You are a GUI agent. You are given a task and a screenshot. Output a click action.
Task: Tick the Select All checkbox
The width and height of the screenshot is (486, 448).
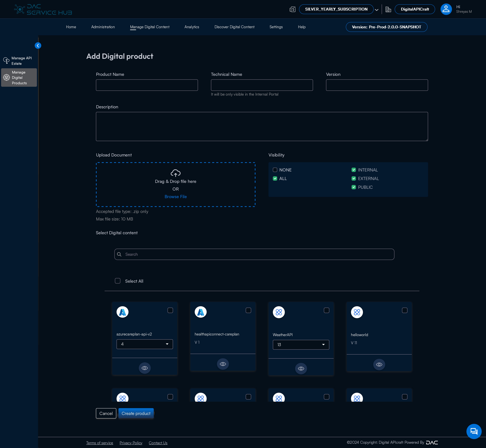point(118,281)
